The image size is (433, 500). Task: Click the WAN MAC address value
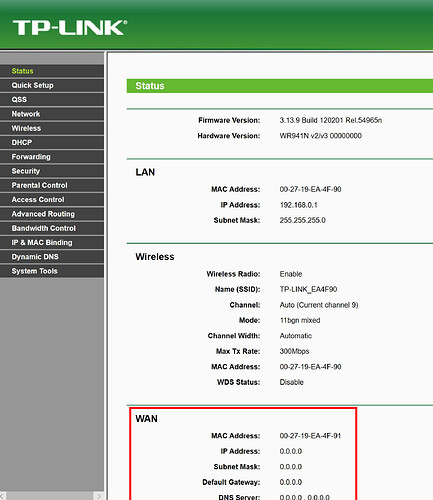pos(310,436)
